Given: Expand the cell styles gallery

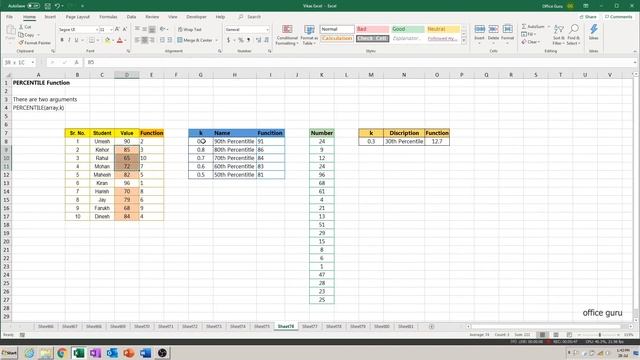Looking at the screenshot, I should [x=464, y=41].
